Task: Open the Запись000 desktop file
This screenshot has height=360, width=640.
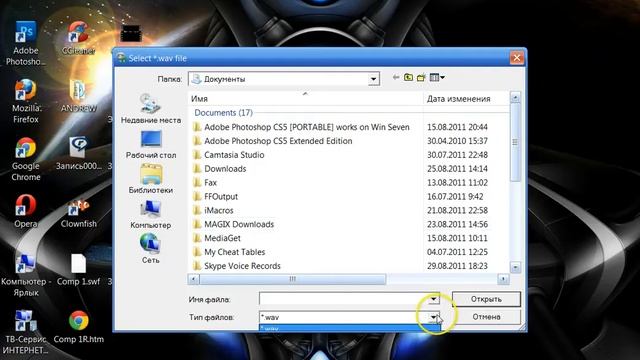Action: pos(78,153)
